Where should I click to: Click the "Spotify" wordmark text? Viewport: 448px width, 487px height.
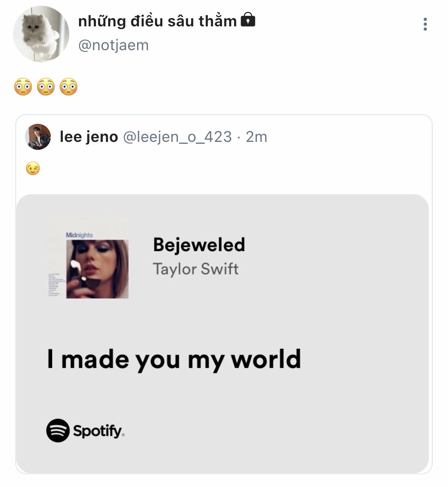click(x=98, y=431)
